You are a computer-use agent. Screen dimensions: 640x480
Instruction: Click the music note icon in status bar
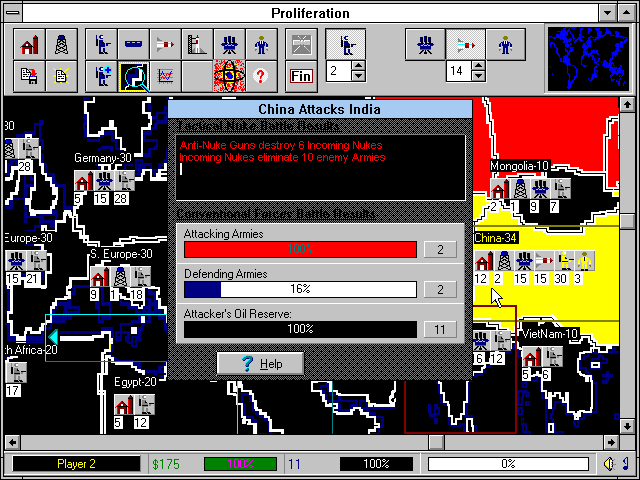(626, 464)
